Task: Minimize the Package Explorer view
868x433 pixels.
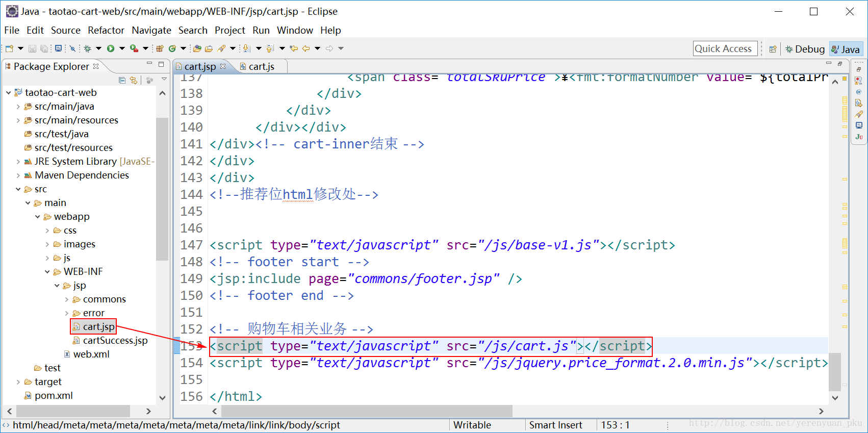Action: (x=149, y=64)
